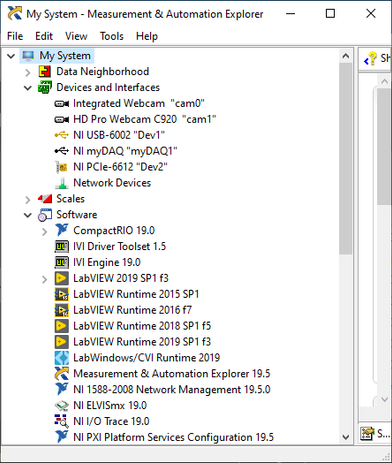Click the Network Devices icon

click(x=62, y=183)
